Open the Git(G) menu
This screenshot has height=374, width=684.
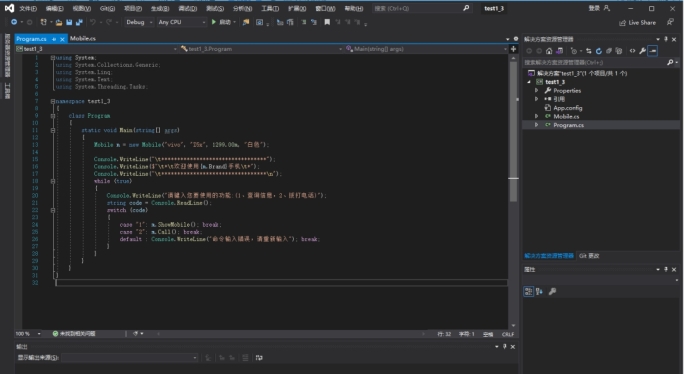107,8
